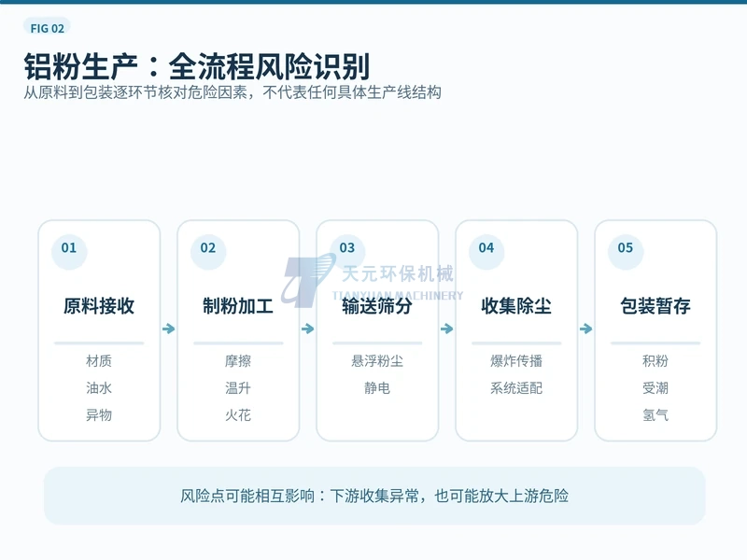Click 温升 risk item

(x=238, y=388)
